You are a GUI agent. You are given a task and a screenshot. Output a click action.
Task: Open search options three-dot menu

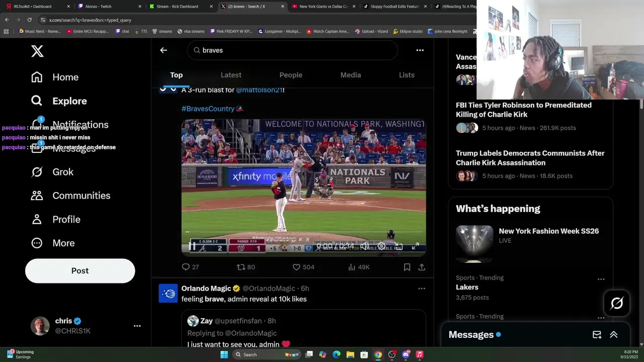(x=420, y=50)
